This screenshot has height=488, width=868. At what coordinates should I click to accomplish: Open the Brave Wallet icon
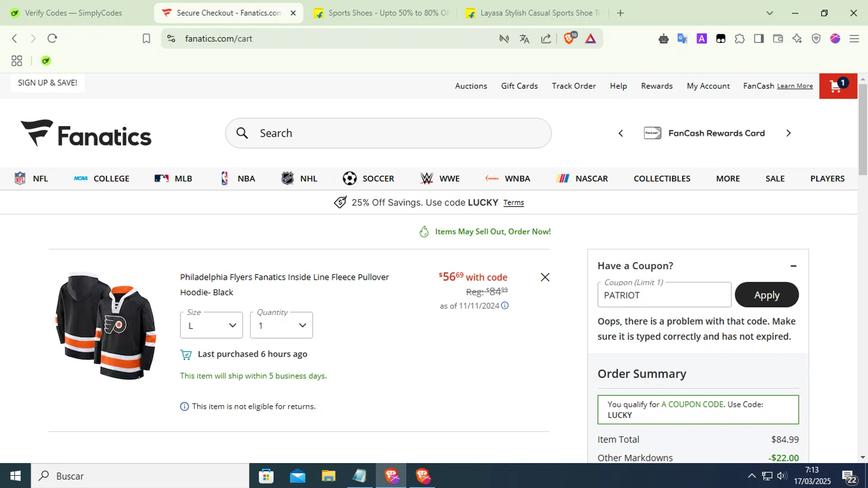778,39
